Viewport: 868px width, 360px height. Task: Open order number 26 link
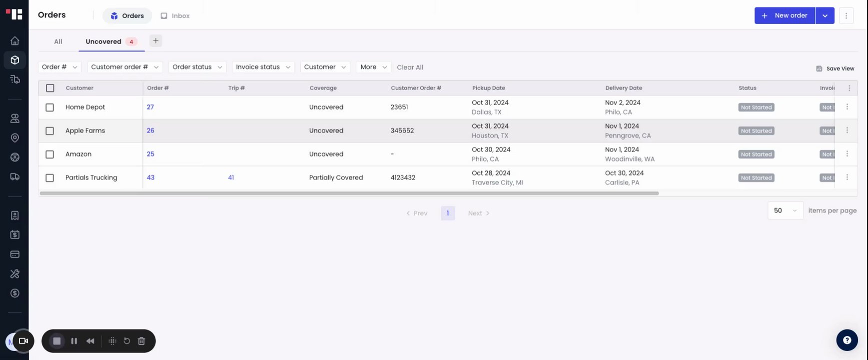(x=150, y=130)
